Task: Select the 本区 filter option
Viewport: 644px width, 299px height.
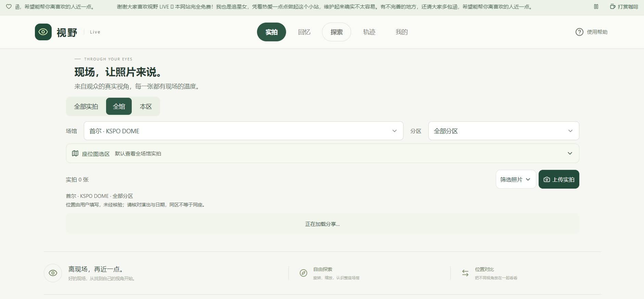Action: tap(146, 106)
